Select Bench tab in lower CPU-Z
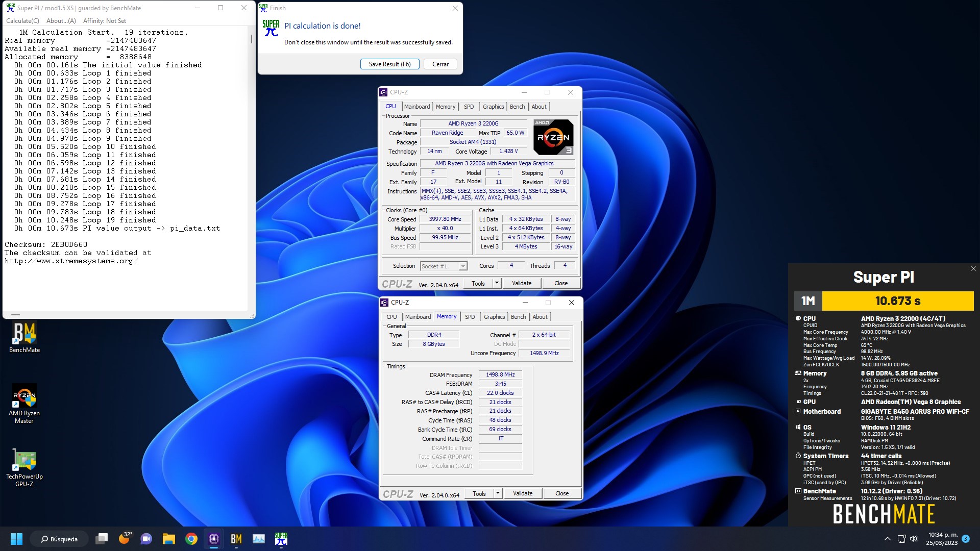The width and height of the screenshot is (980, 551). pyautogui.click(x=518, y=317)
